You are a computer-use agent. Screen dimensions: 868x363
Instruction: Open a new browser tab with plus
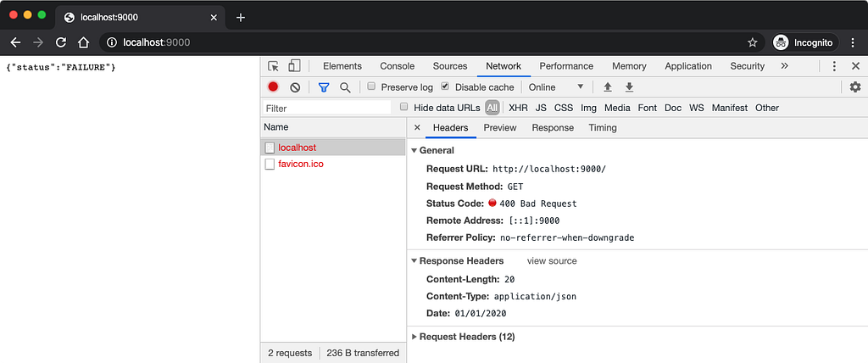[x=240, y=17]
